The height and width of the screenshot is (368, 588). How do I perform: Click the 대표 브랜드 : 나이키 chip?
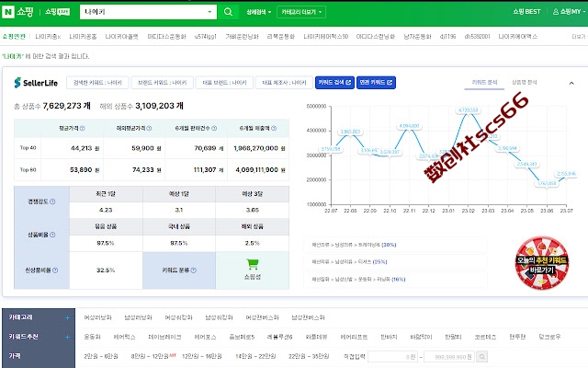[224, 83]
